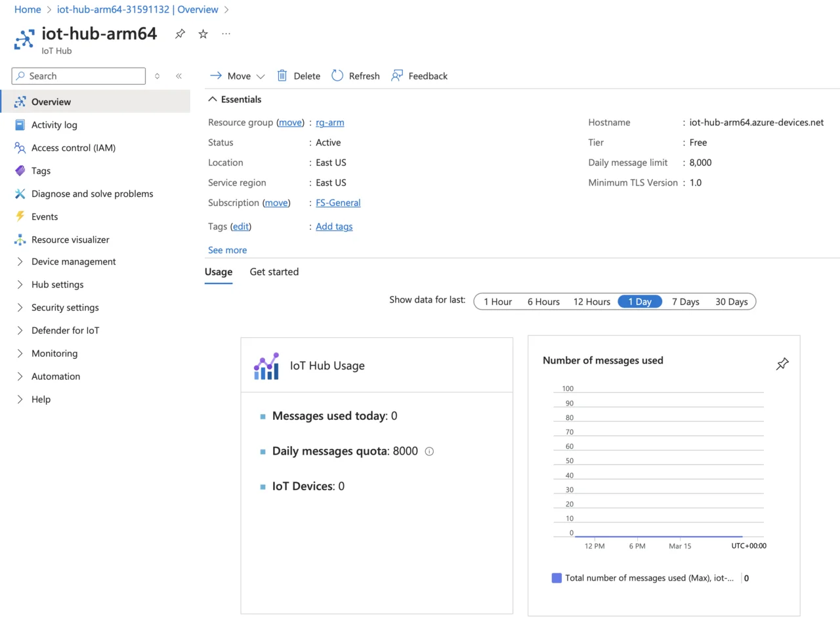Click the blue chart legend color swatch
Viewport: 840px width, 620px height.
pos(556,578)
